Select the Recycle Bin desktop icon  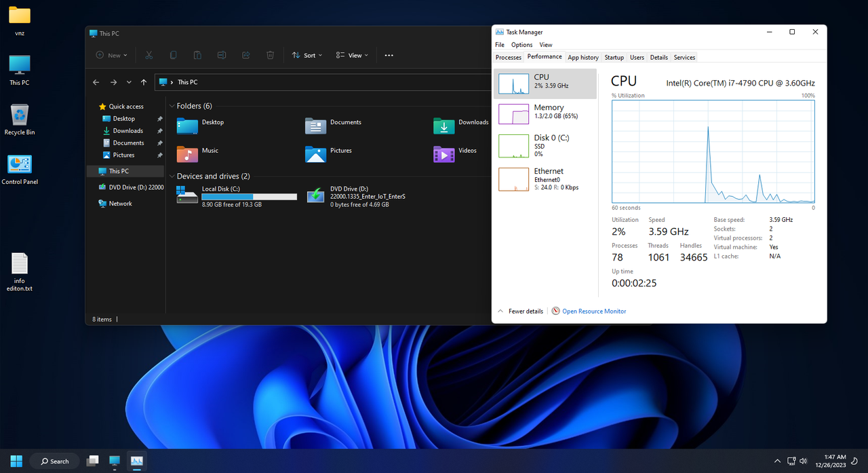pos(20,119)
